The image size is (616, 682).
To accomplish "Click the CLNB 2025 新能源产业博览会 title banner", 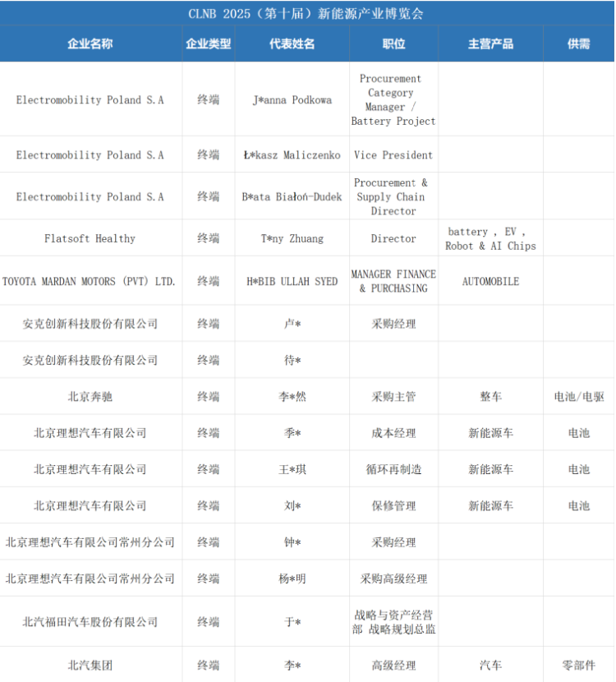I will point(306,14).
